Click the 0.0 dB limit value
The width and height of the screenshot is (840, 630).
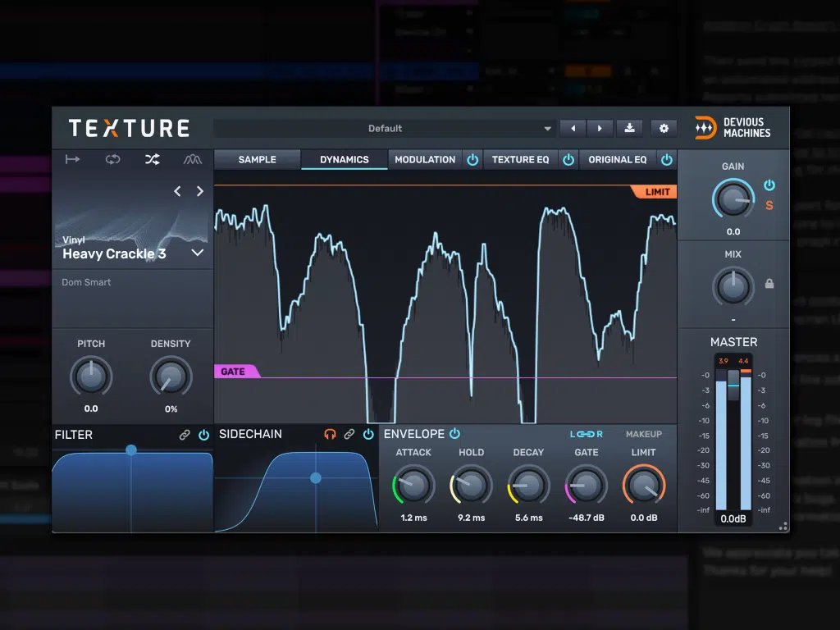[643, 518]
